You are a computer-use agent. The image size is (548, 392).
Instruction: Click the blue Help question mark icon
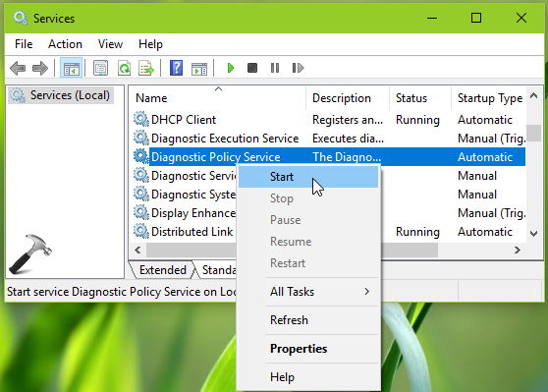tap(176, 68)
